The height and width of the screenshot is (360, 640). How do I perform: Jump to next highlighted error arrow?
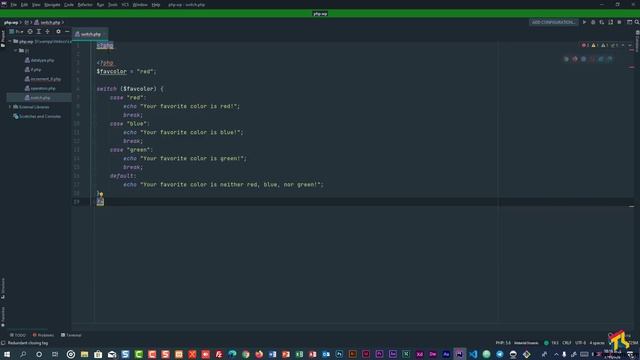(x=630, y=45)
